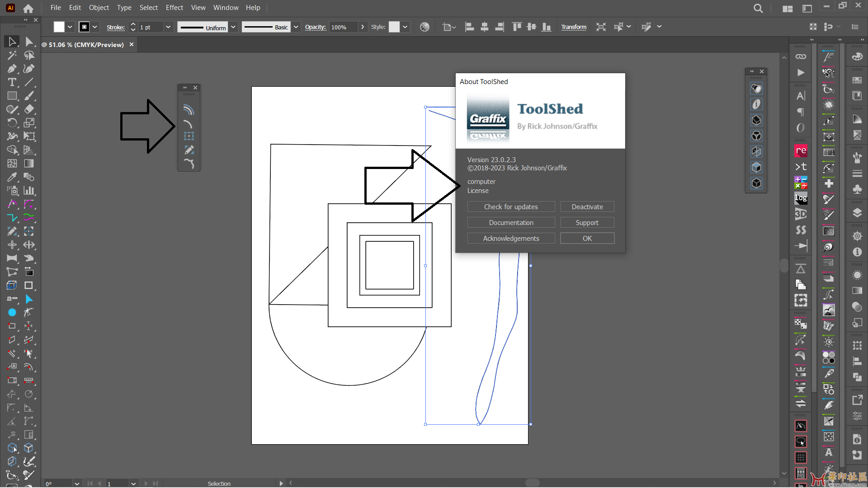Open the 'log' plugin panel icon
The image size is (868, 488).
pos(801,198)
